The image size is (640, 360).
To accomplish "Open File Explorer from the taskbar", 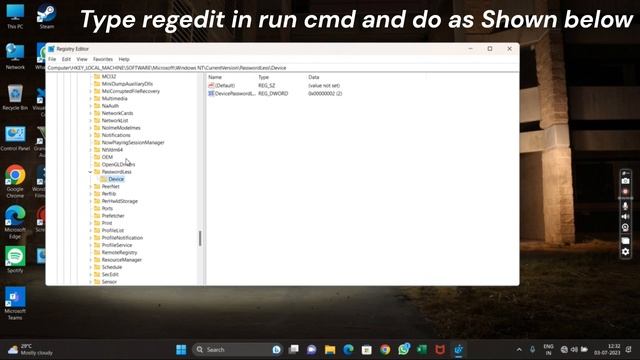I will click(x=330, y=349).
